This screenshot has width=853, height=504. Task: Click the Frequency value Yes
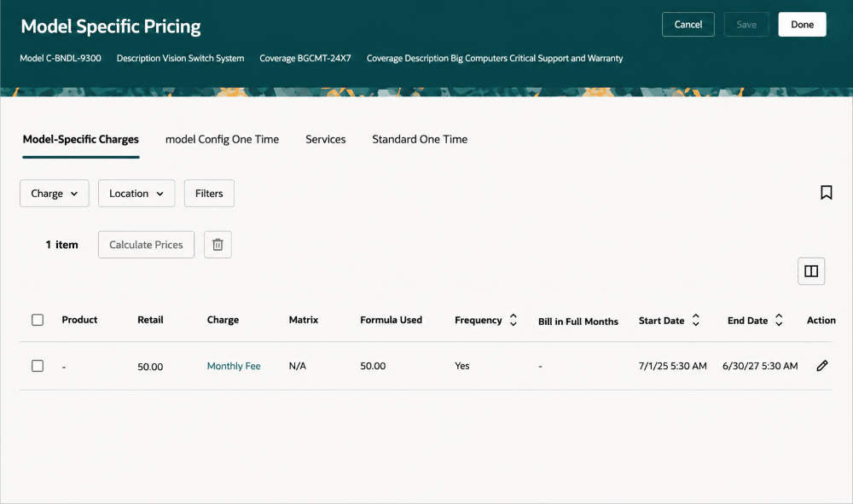(462, 366)
